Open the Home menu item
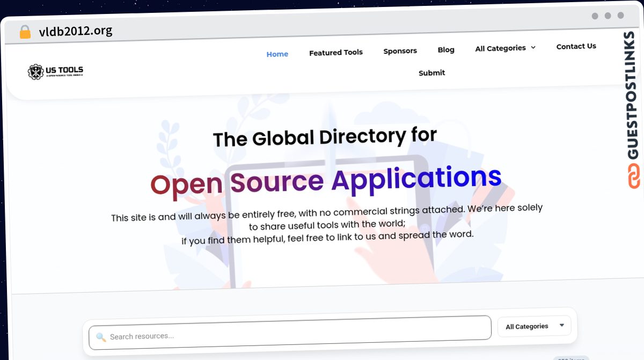 tap(277, 54)
